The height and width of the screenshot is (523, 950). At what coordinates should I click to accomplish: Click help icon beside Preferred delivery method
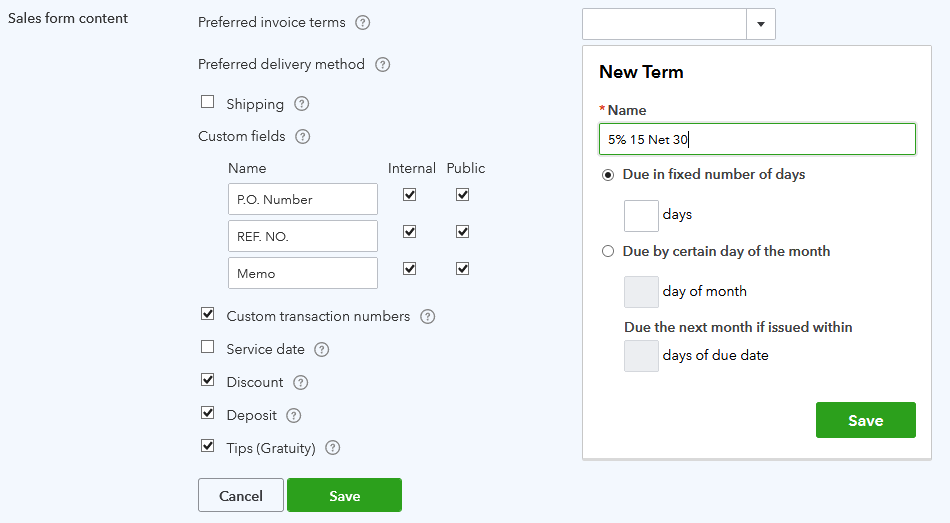click(x=382, y=65)
